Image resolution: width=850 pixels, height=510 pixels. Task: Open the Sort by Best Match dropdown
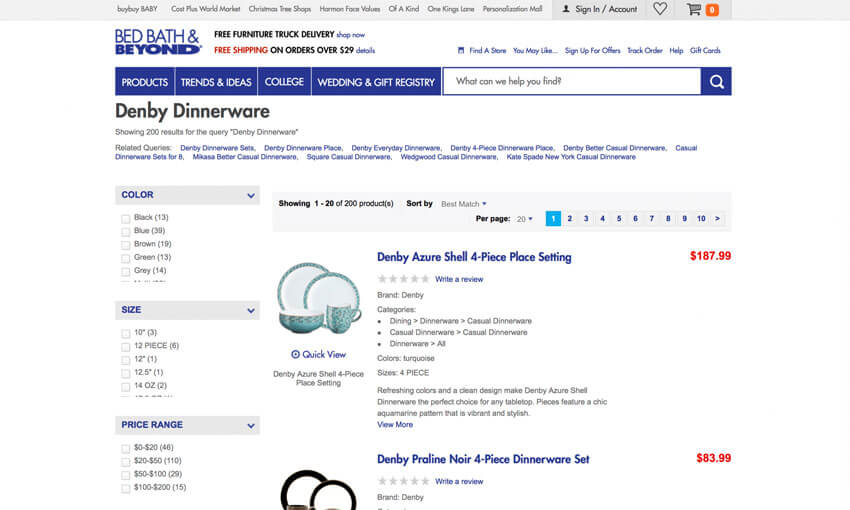point(463,204)
